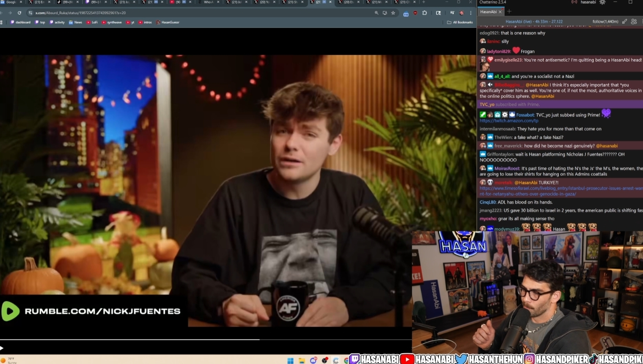The image size is (643, 364).
Task: Expand the All Bookmarks folder
Action: [460, 22]
